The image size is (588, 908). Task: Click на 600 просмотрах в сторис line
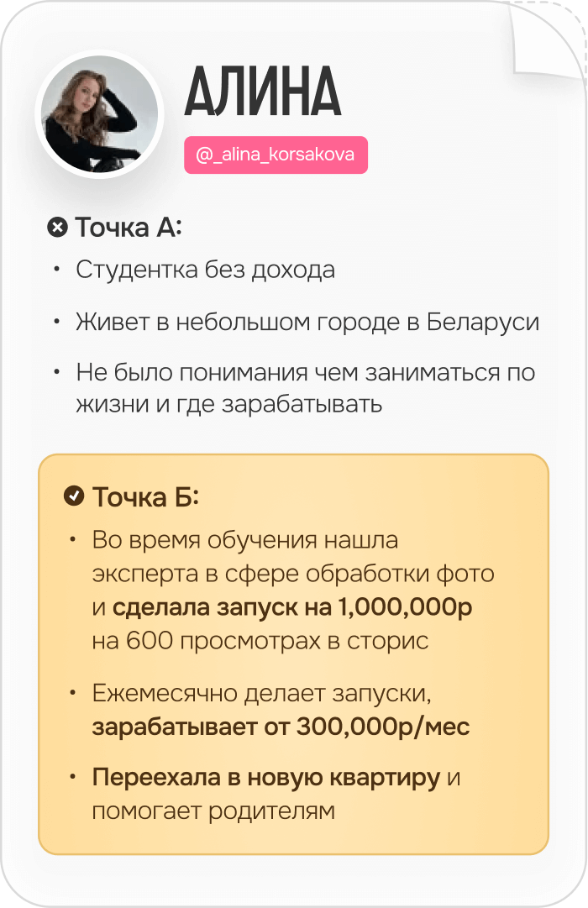click(x=260, y=640)
